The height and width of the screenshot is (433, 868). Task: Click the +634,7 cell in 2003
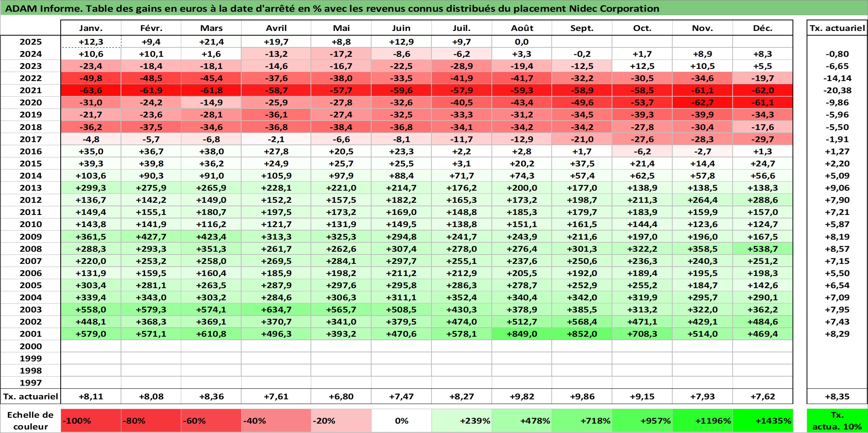(x=276, y=310)
